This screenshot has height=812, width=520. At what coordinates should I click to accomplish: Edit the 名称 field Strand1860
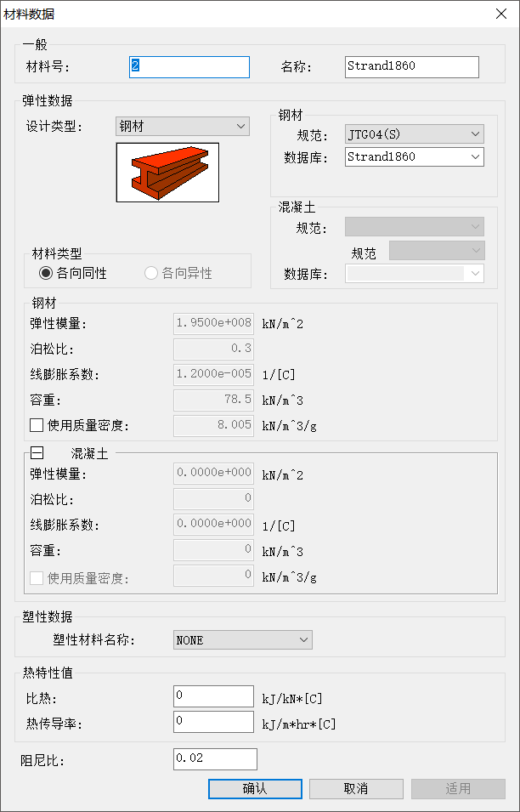[x=412, y=66]
